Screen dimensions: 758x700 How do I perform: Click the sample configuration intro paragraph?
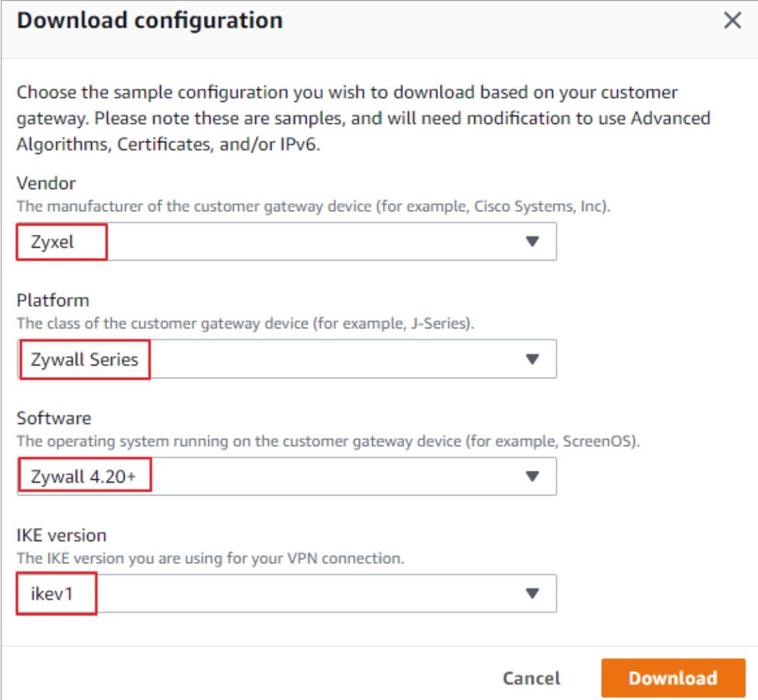pyautogui.click(x=363, y=118)
